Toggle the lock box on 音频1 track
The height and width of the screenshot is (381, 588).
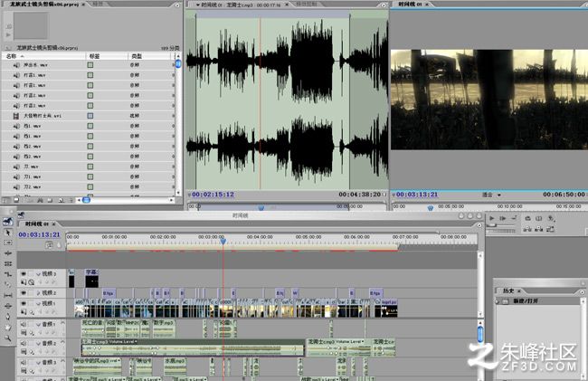tap(32, 324)
